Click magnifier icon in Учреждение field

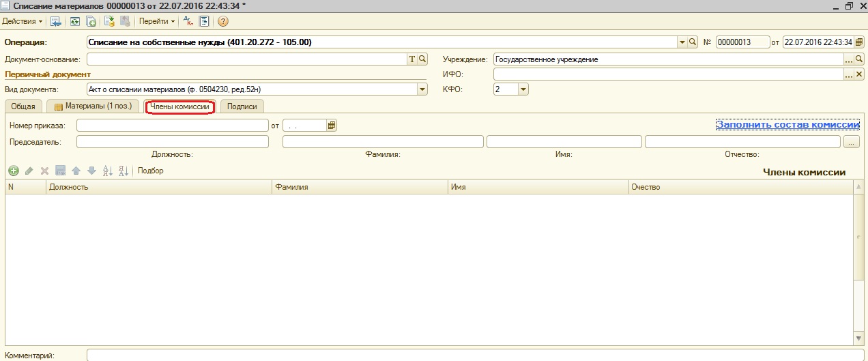click(859, 59)
